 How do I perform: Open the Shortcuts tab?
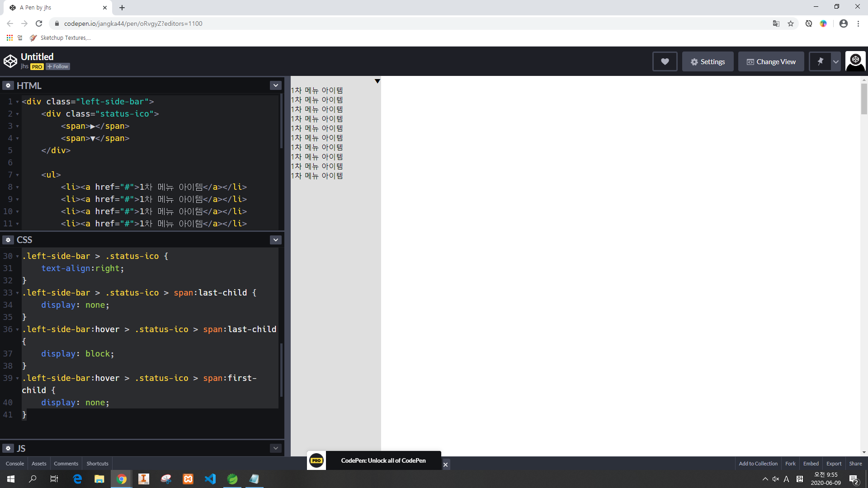[x=97, y=464]
